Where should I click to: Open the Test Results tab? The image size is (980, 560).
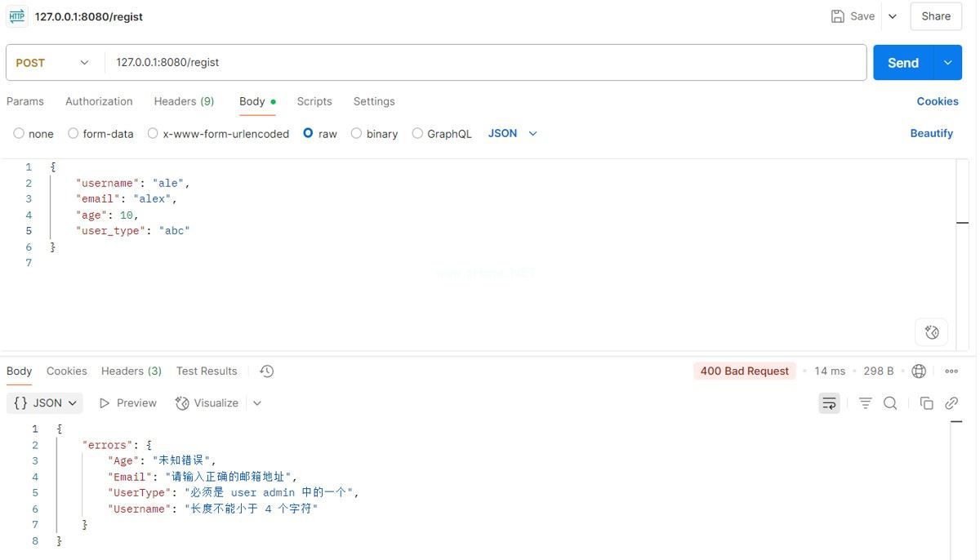207,371
